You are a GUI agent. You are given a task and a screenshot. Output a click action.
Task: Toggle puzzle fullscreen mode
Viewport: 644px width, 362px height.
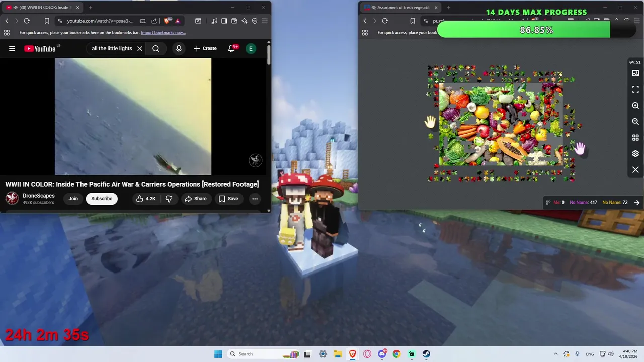pyautogui.click(x=635, y=89)
